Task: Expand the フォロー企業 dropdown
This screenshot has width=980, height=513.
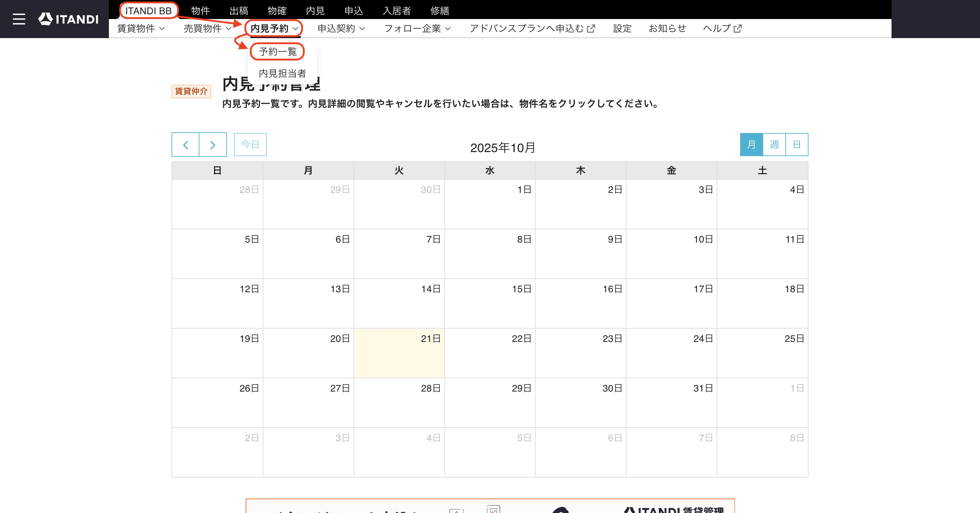Action: point(417,29)
